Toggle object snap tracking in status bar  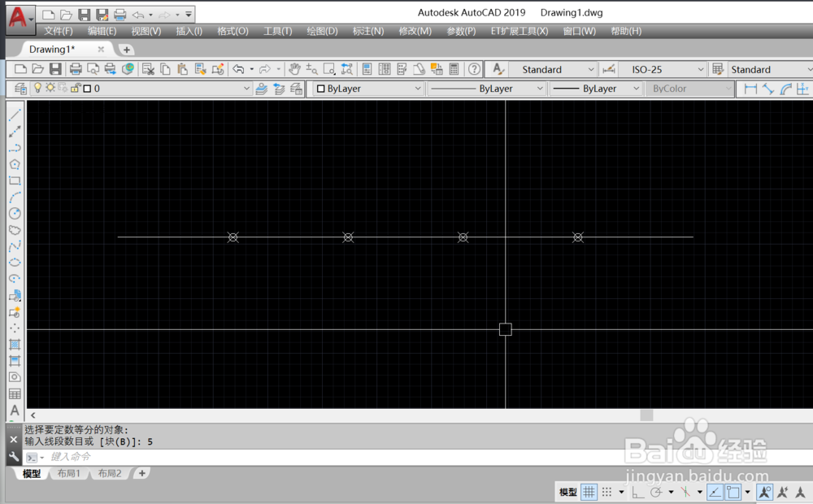tap(715, 492)
